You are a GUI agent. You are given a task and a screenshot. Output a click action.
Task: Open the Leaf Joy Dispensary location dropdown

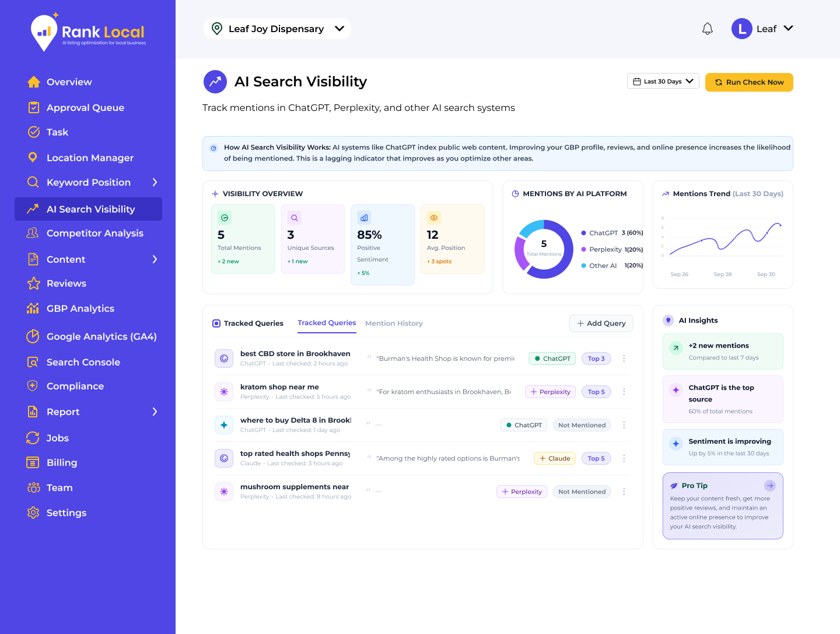point(277,29)
